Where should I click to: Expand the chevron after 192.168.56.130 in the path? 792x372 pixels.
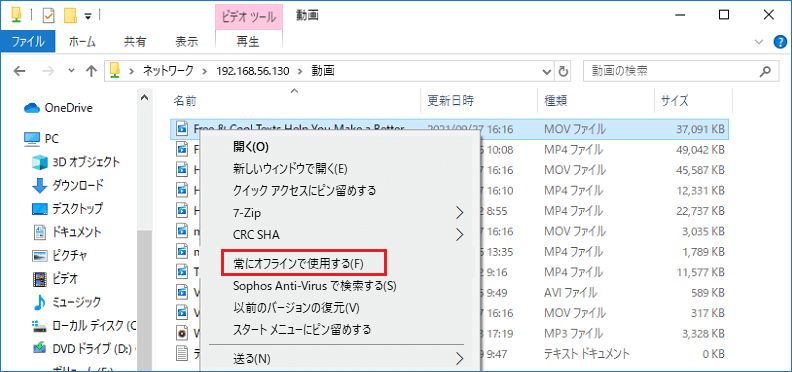[x=300, y=71]
